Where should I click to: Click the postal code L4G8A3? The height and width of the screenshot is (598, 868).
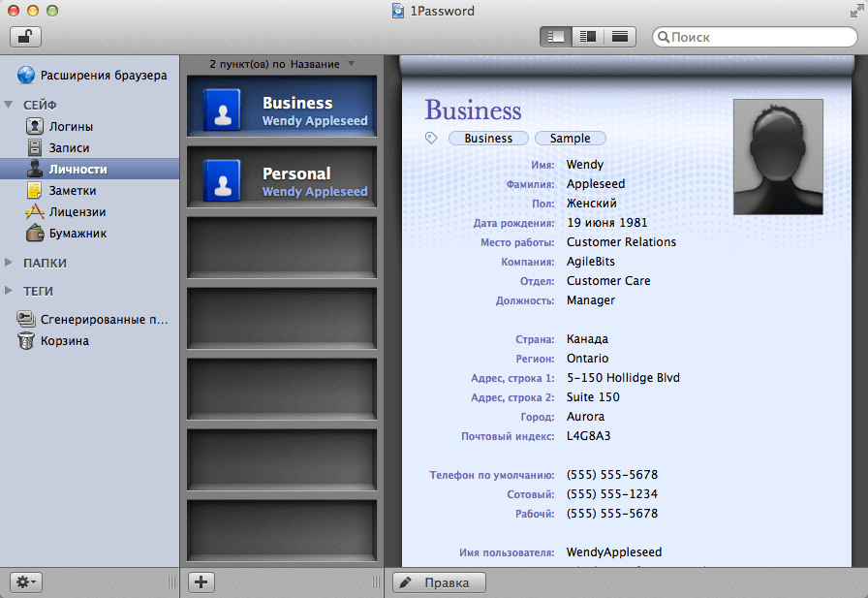(x=588, y=436)
